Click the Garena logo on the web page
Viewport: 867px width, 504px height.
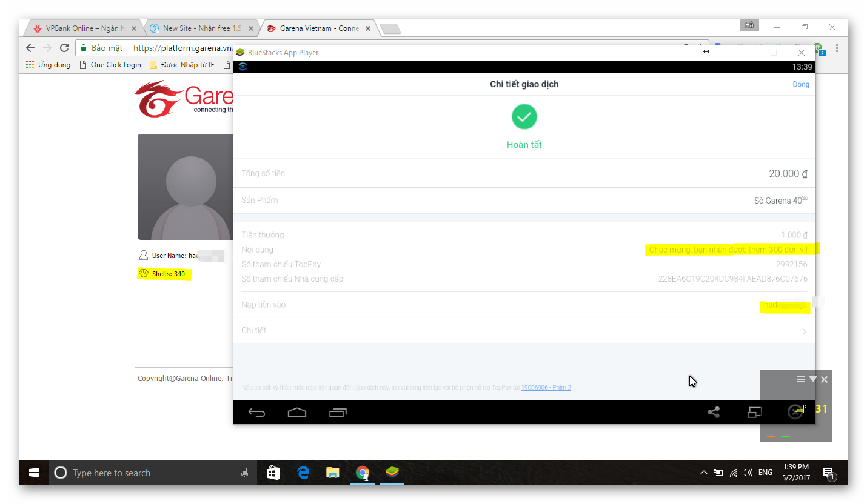184,99
